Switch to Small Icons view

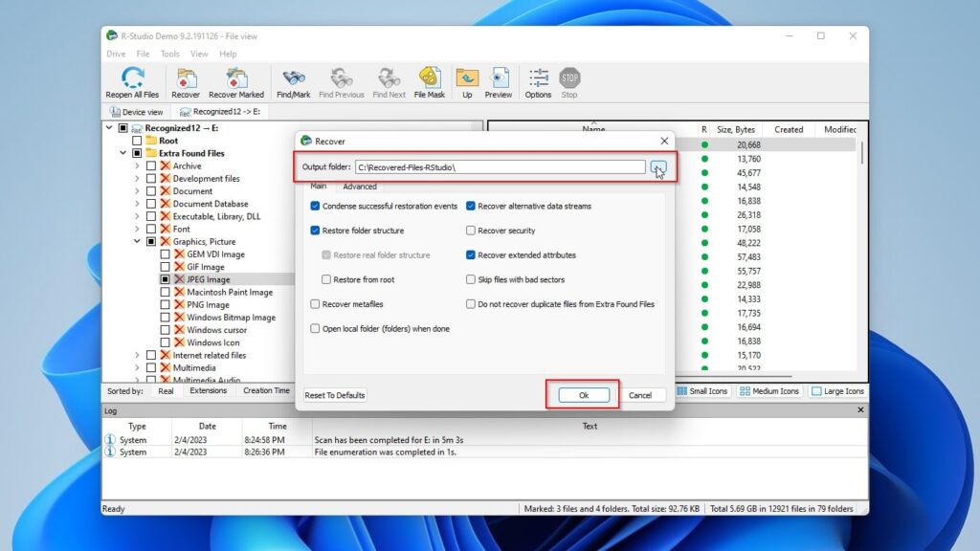702,391
